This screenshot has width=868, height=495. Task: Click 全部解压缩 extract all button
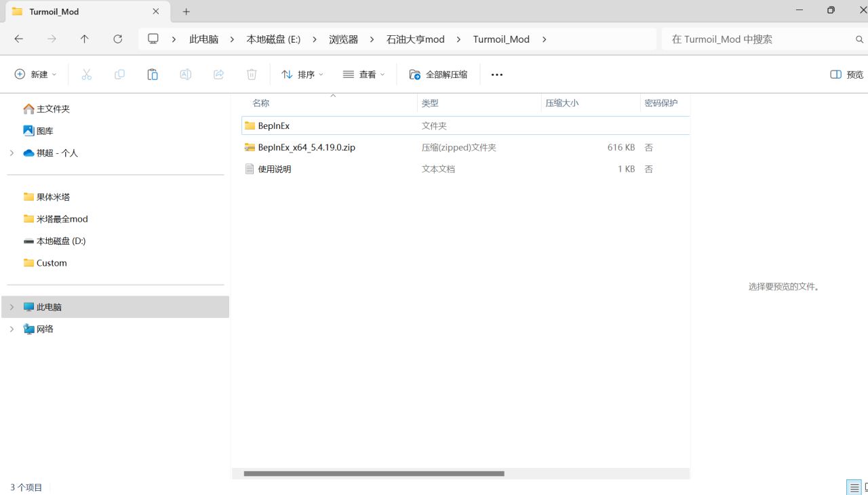pos(439,75)
